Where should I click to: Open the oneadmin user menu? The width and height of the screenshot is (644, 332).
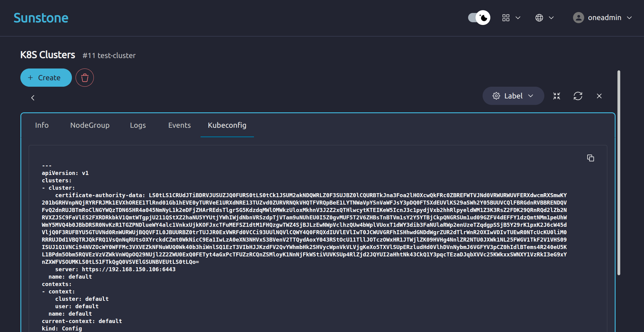pos(602,18)
